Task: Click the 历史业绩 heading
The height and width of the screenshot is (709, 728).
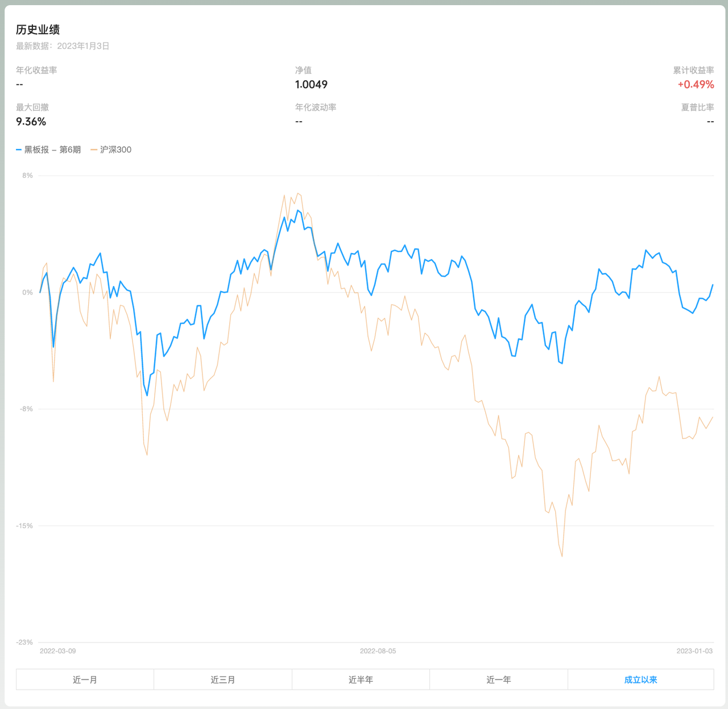Action: 38,30
